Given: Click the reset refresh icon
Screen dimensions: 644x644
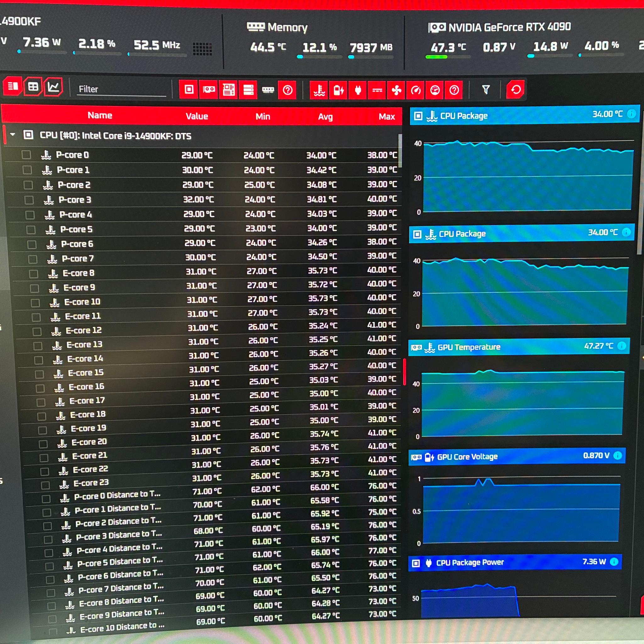Looking at the screenshot, I should [x=516, y=90].
